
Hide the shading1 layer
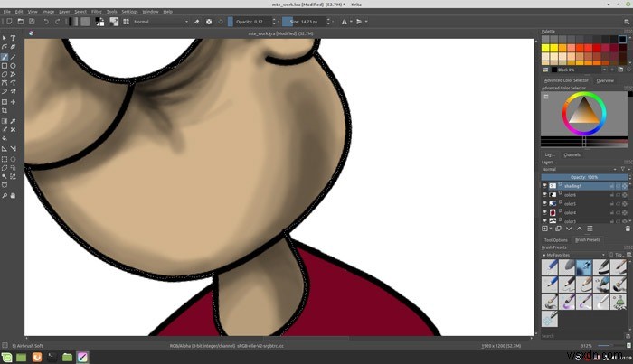click(x=544, y=186)
